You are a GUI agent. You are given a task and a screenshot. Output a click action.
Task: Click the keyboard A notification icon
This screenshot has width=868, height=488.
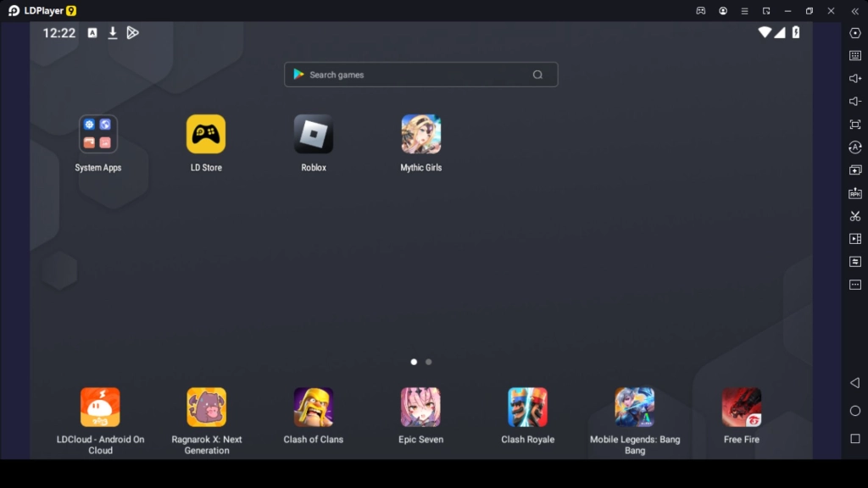coord(92,33)
